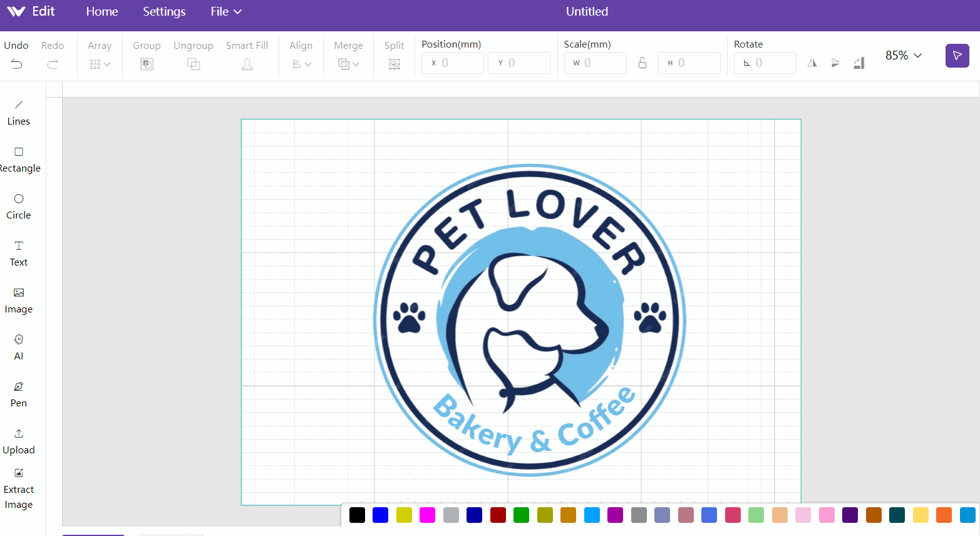Screen dimensions: 980x536
Task: Pick the yellow color swatch
Action: pos(404,515)
